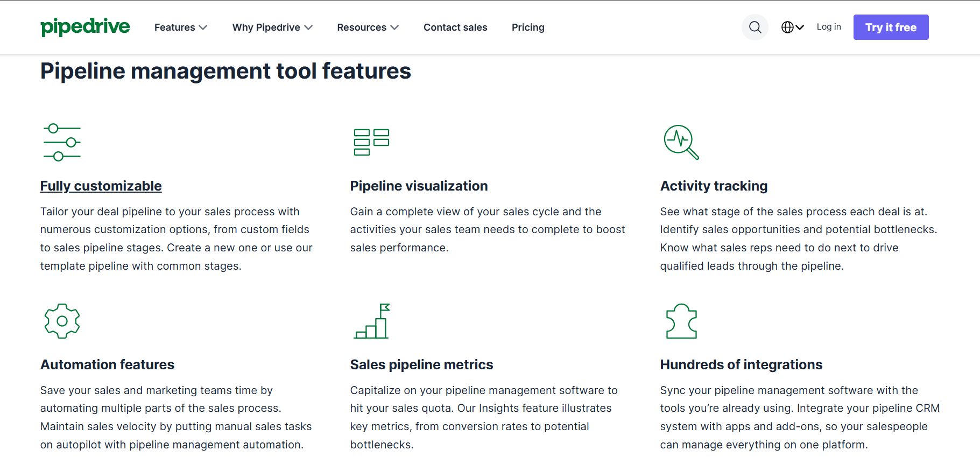The height and width of the screenshot is (464, 980).
Task: Click paragraph starting 'Sync your pipeline management'
Action: pos(800,417)
